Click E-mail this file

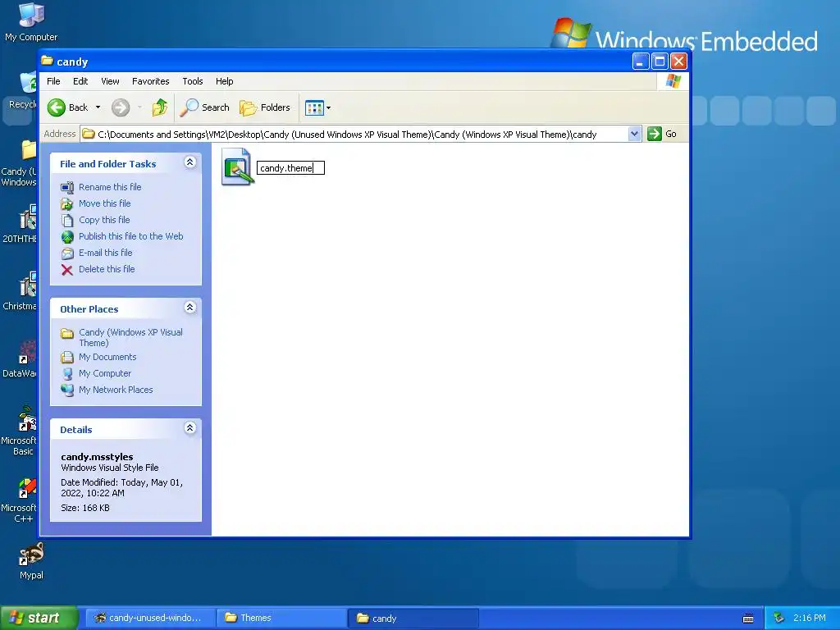point(106,253)
